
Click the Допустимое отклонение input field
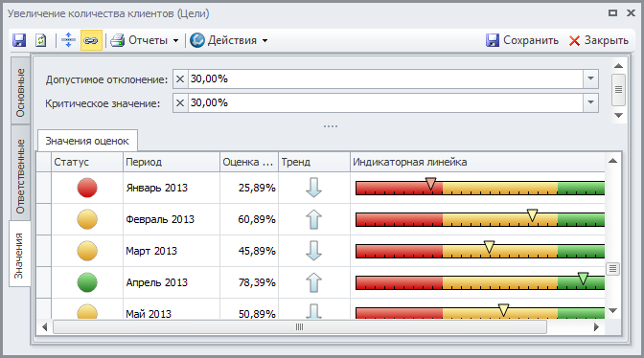[385, 78]
